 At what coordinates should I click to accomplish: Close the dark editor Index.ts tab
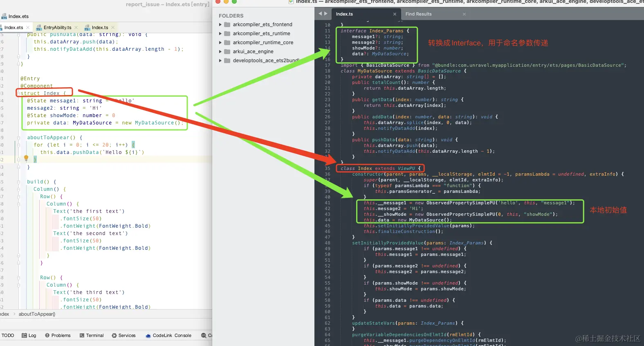click(x=395, y=14)
